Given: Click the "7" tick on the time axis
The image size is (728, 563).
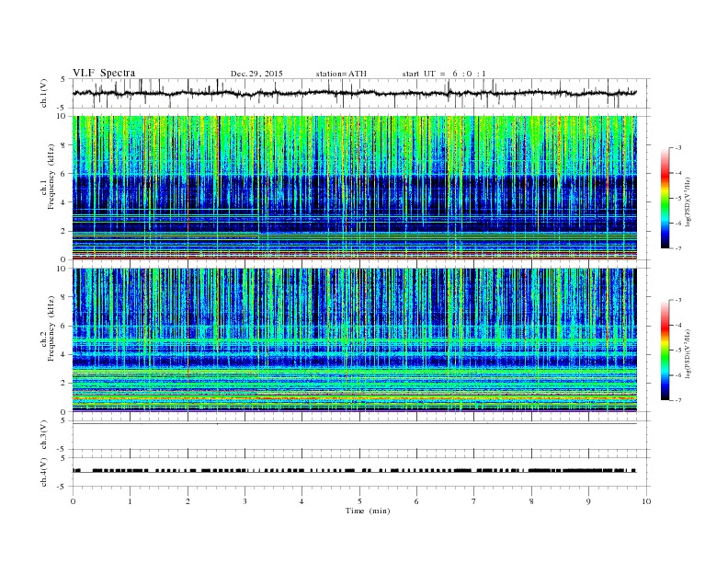Looking at the screenshot, I should coord(474,501).
